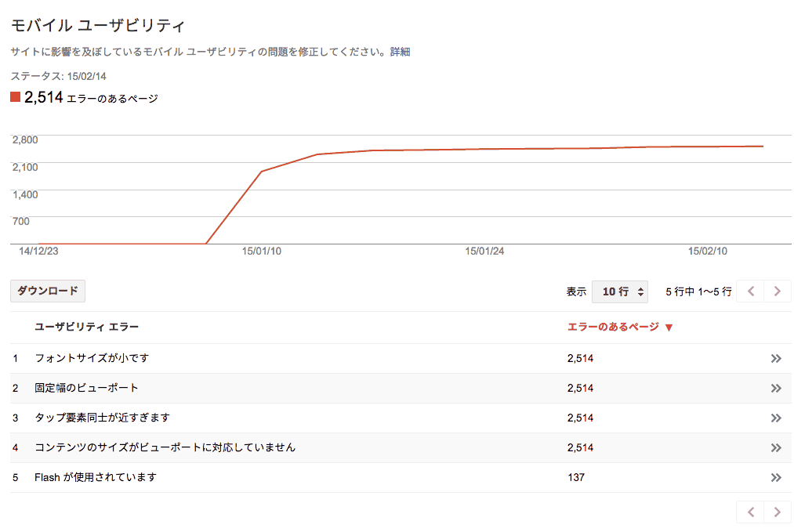Open the 詳細 help link
Image resolution: width=794 pixels, height=532 pixels.
pyautogui.click(x=400, y=52)
